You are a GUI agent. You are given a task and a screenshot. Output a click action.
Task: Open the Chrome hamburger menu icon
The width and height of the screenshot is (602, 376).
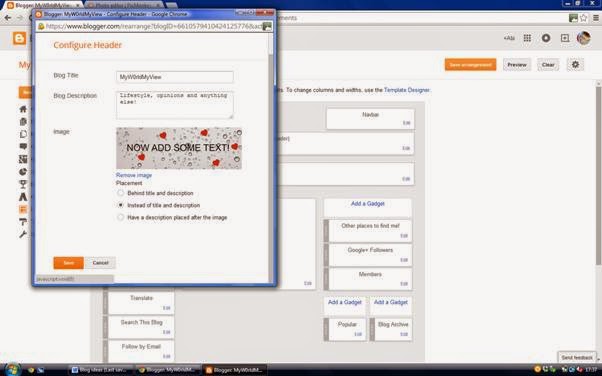click(595, 18)
